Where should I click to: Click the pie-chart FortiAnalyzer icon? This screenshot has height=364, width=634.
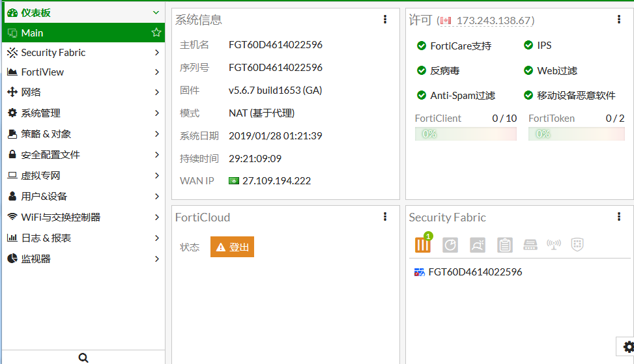click(x=450, y=245)
